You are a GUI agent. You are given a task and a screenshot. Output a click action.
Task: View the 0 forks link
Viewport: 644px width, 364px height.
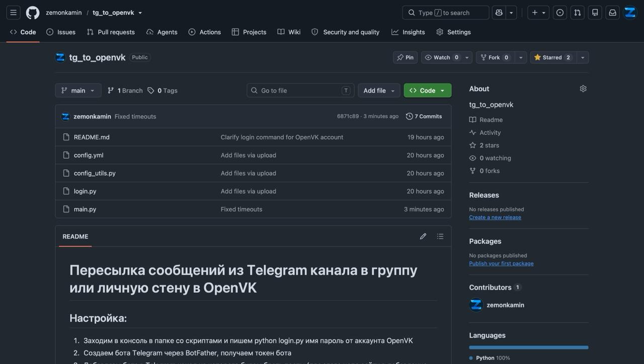coord(485,171)
